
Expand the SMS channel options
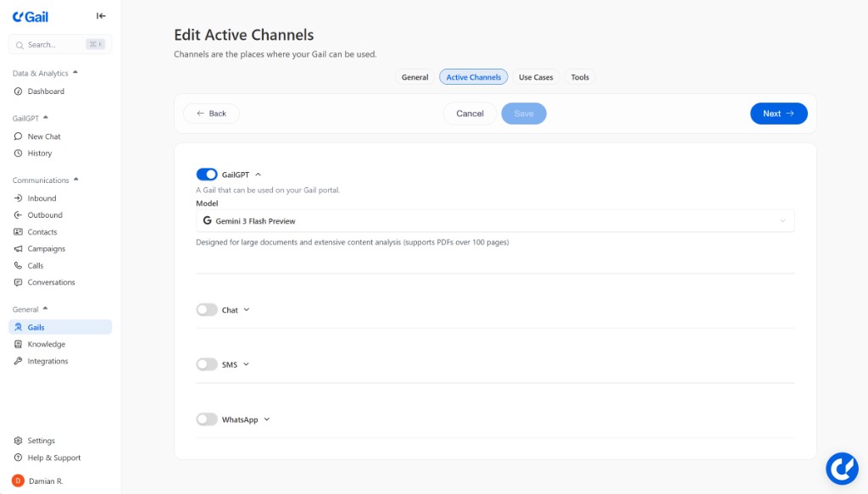(x=245, y=364)
